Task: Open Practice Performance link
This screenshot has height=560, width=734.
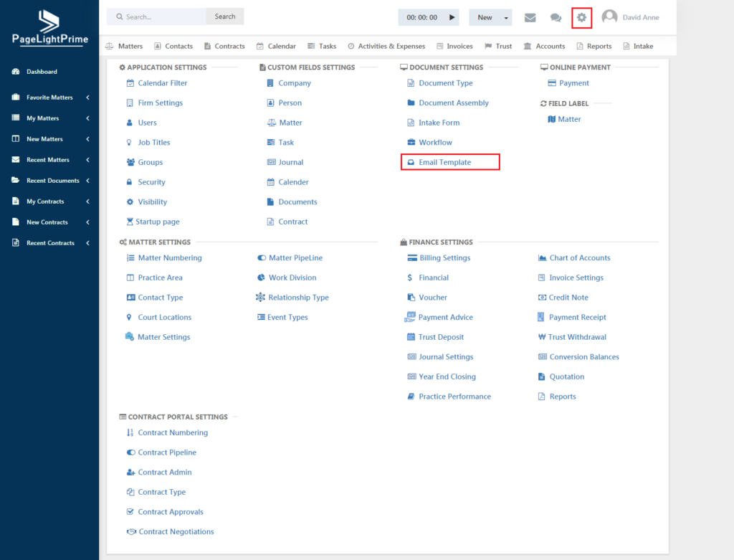Action: point(455,397)
